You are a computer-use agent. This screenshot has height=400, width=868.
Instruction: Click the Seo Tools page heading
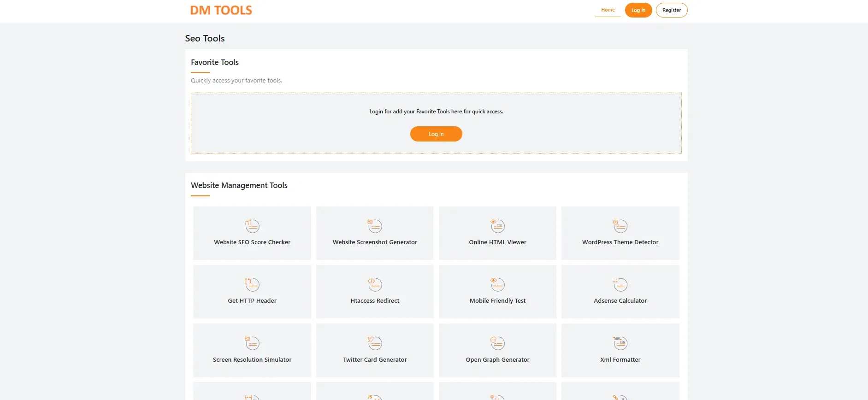coord(205,38)
